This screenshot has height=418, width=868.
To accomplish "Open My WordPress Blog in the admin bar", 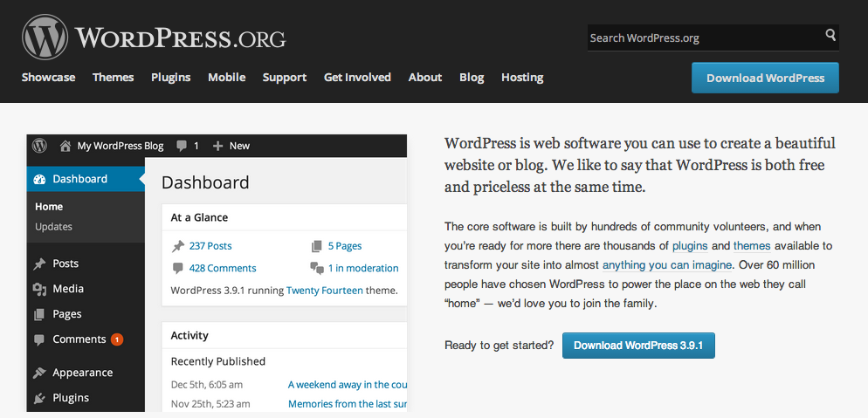I will (121, 146).
